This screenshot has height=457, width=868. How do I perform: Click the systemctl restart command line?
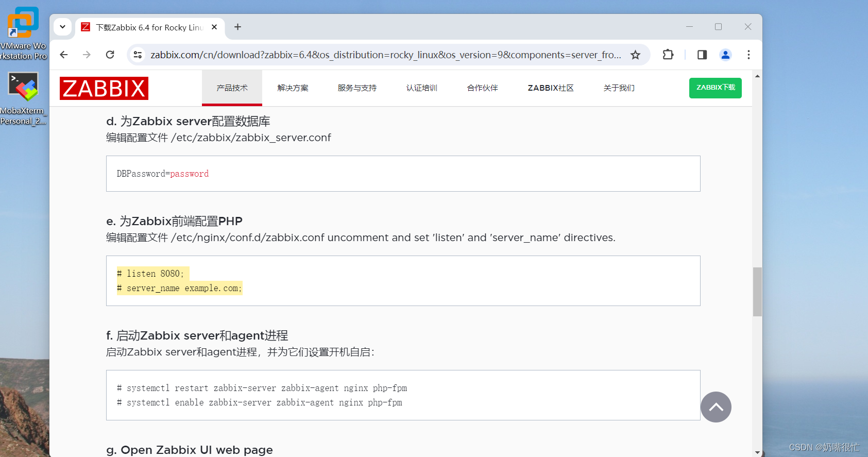262,388
